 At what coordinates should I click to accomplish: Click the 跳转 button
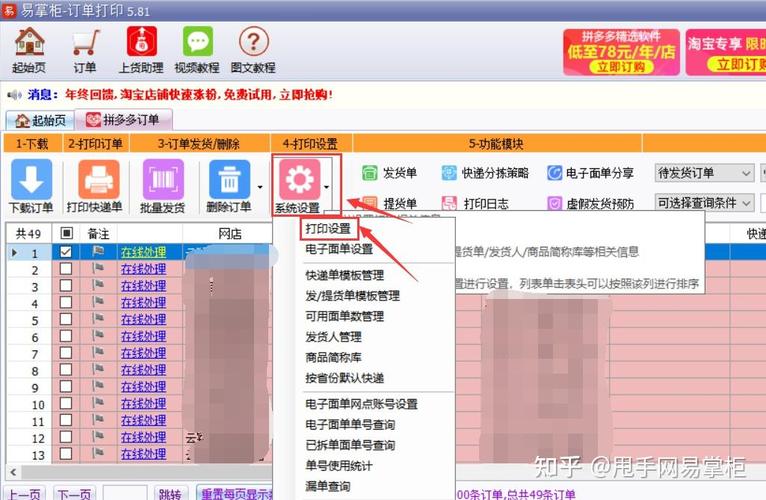point(170,494)
